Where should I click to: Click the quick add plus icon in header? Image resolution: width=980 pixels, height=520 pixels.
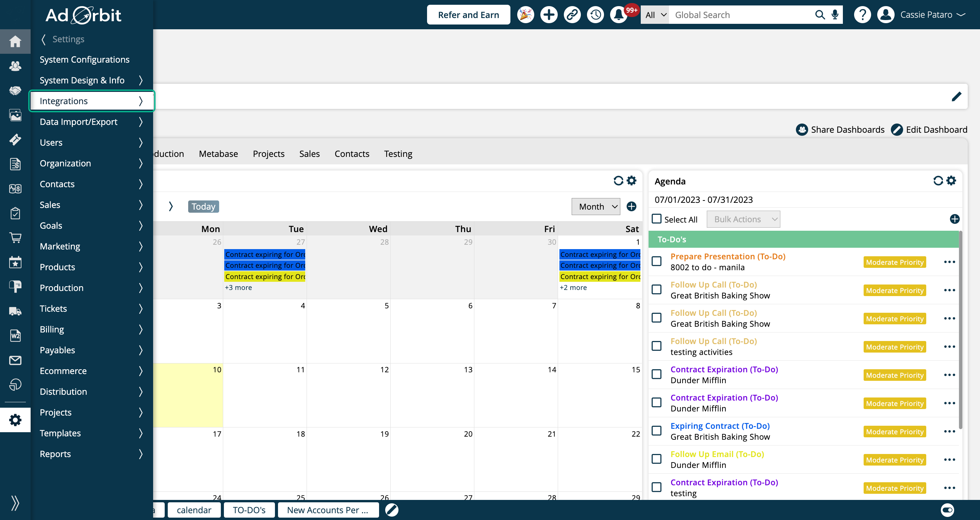click(x=549, y=15)
